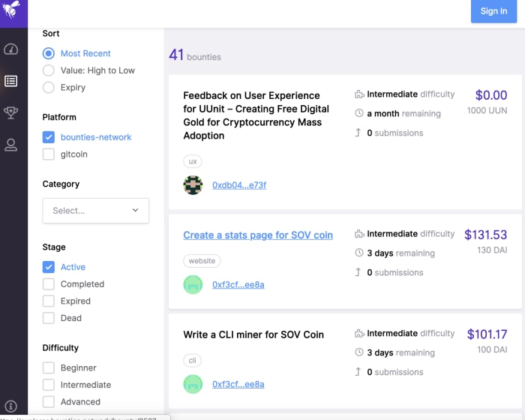Click submissions arrow icon on UUnit bounty
The width and height of the screenshot is (525, 420).
358,133
